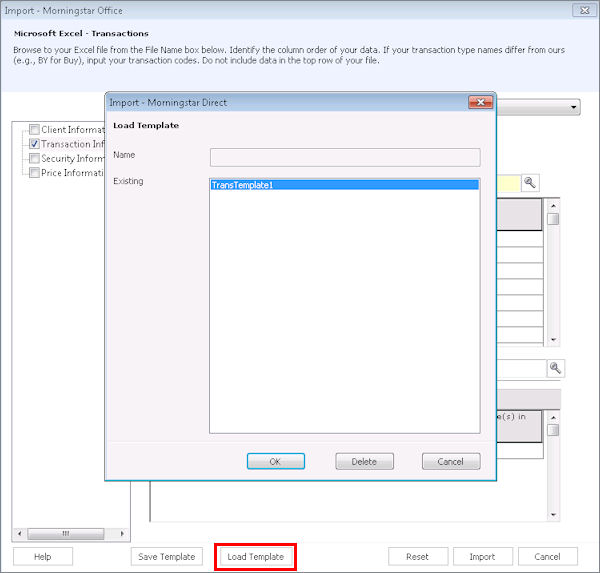Click the Import button
Image resolution: width=600 pixels, height=573 pixels.
[x=482, y=557]
